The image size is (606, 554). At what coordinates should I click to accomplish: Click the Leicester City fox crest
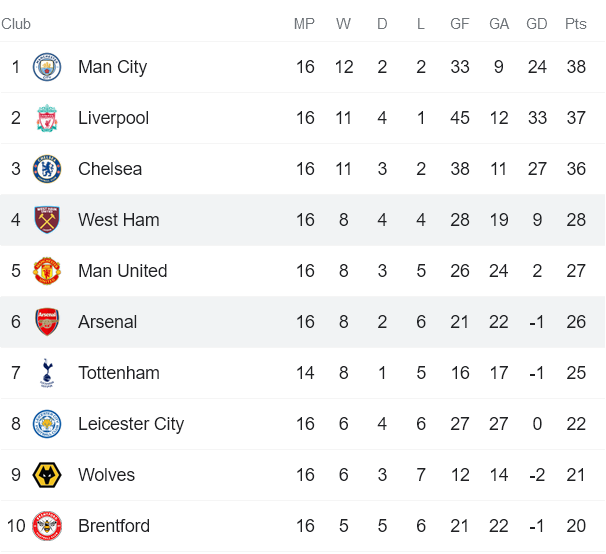point(47,424)
